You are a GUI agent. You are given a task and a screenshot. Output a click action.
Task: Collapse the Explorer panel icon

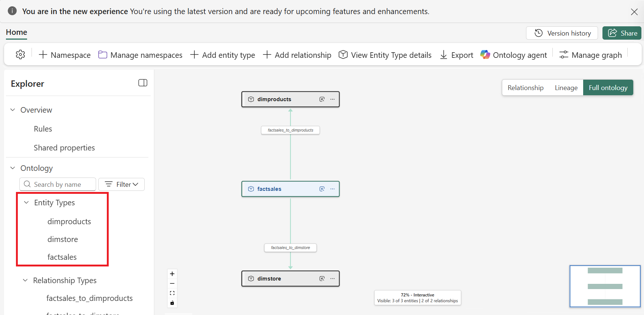point(143,83)
